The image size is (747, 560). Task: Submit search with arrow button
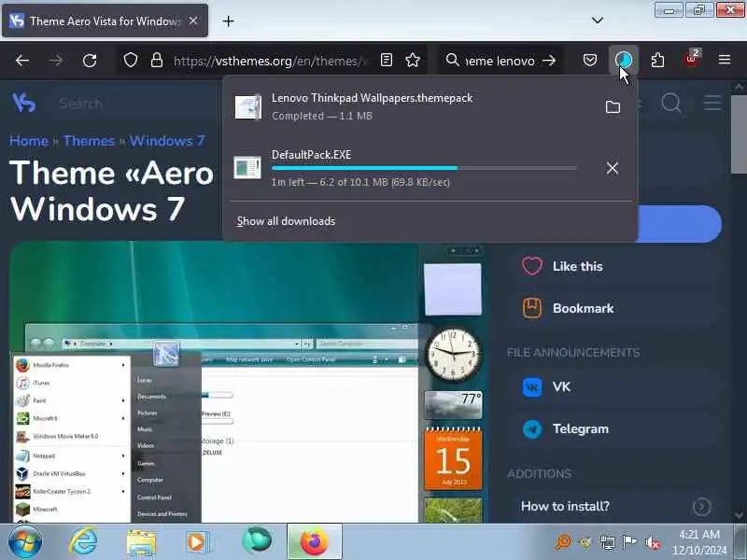click(x=549, y=61)
